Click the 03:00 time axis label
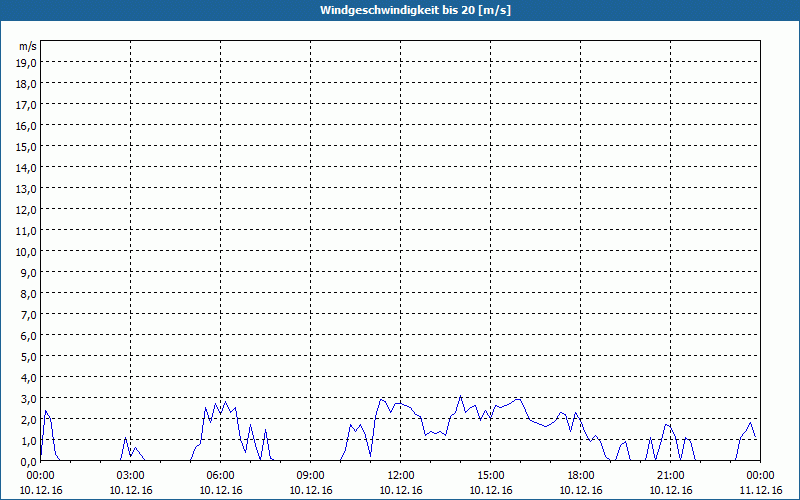 tap(131, 475)
